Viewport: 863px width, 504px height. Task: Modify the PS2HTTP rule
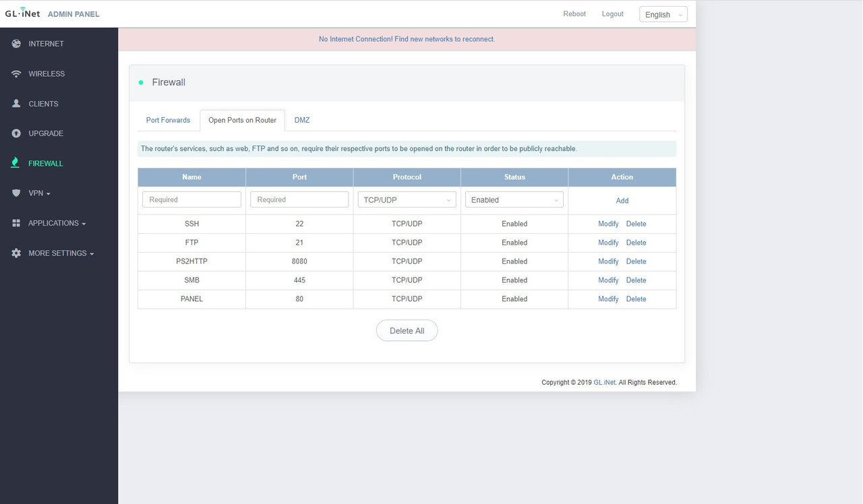pos(608,261)
